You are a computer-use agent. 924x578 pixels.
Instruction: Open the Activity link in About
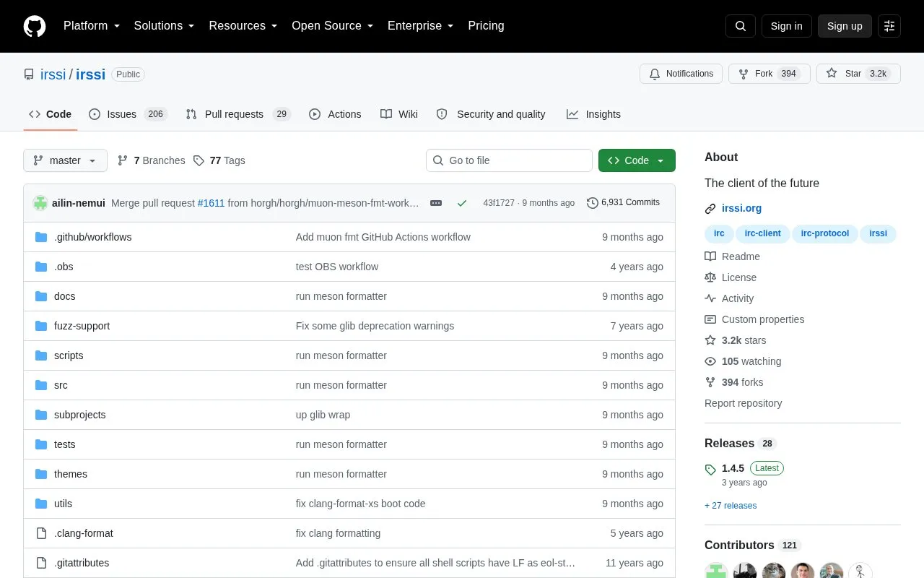[x=729, y=298]
